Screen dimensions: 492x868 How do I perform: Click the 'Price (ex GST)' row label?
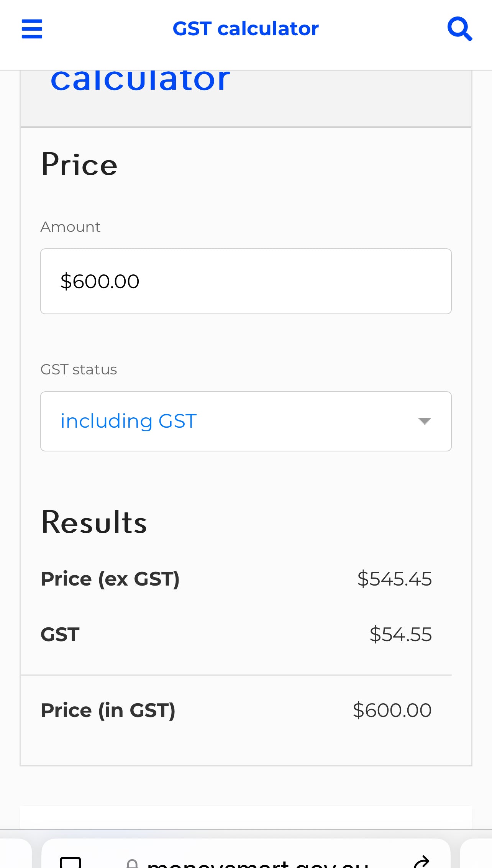110,579
